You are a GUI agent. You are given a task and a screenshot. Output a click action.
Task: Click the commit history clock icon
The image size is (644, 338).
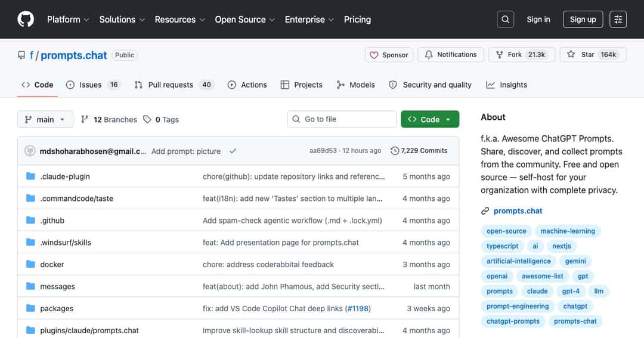[395, 151]
